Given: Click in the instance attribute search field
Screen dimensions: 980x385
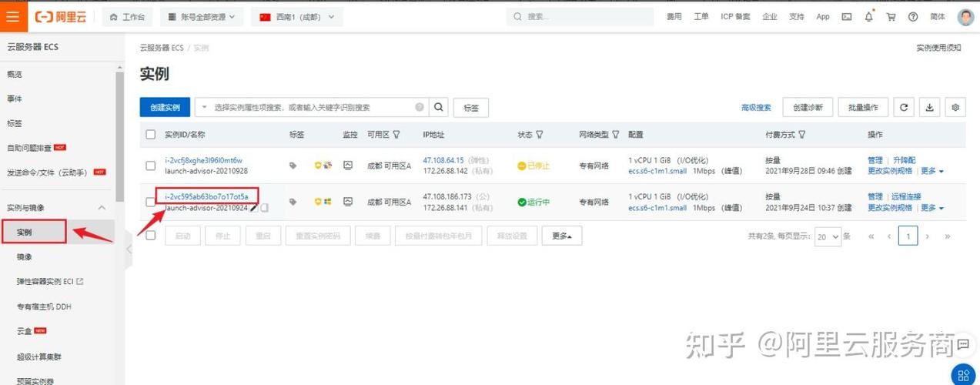Looking at the screenshot, I should tap(313, 108).
